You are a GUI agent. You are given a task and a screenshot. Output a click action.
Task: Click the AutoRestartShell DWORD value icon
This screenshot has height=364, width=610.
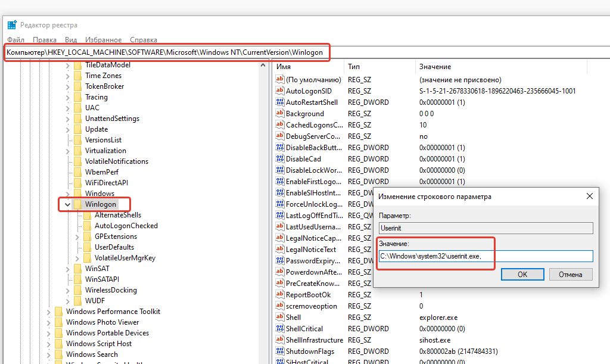coord(280,102)
